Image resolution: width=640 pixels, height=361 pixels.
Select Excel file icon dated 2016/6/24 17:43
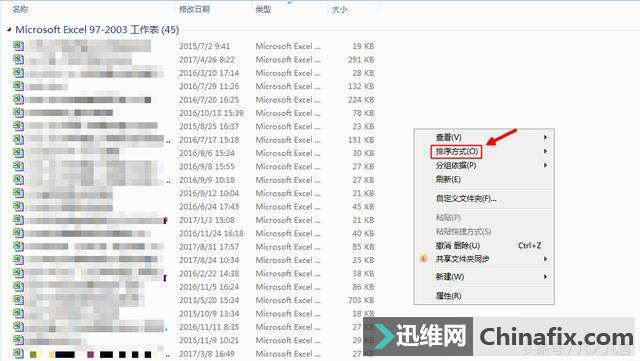click(18, 206)
